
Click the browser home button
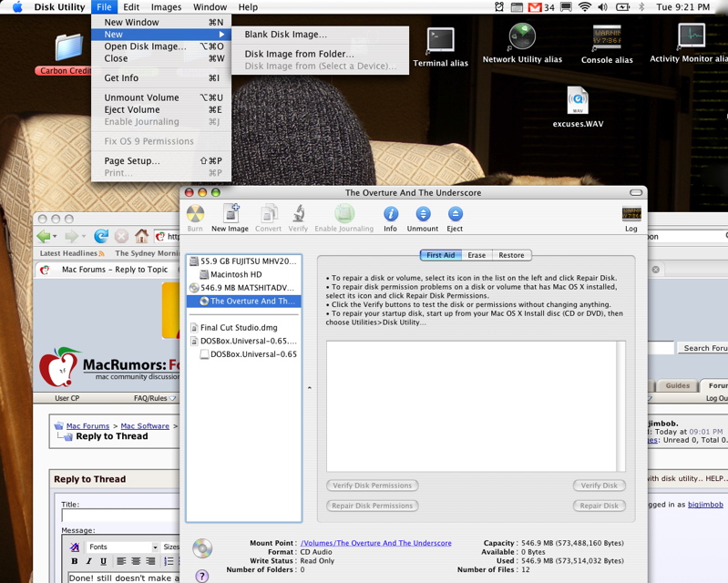pos(141,236)
